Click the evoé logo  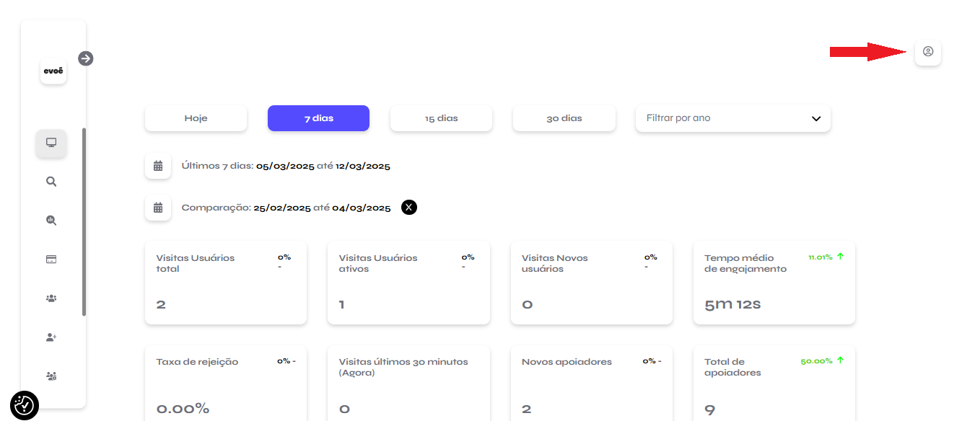pos(53,71)
